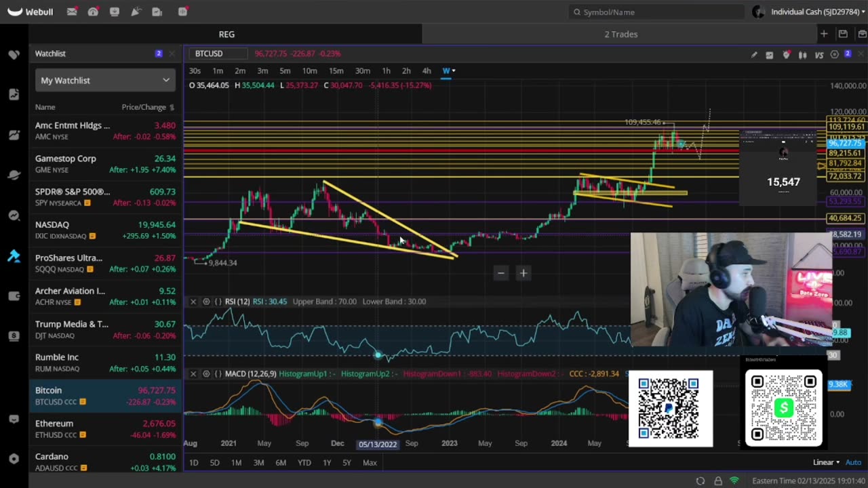Click the VS compare icon
Screen dimensions: 868x488
point(818,54)
